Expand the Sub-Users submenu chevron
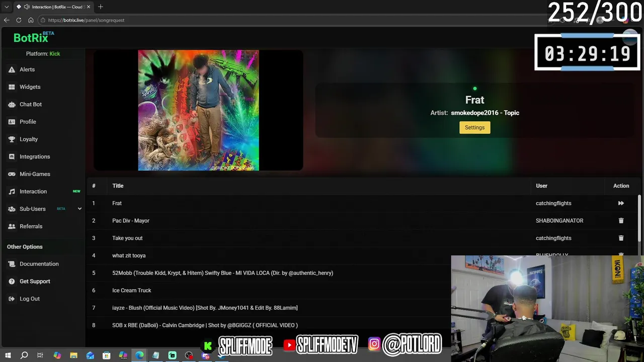This screenshot has width=644, height=362. tap(79, 209)
